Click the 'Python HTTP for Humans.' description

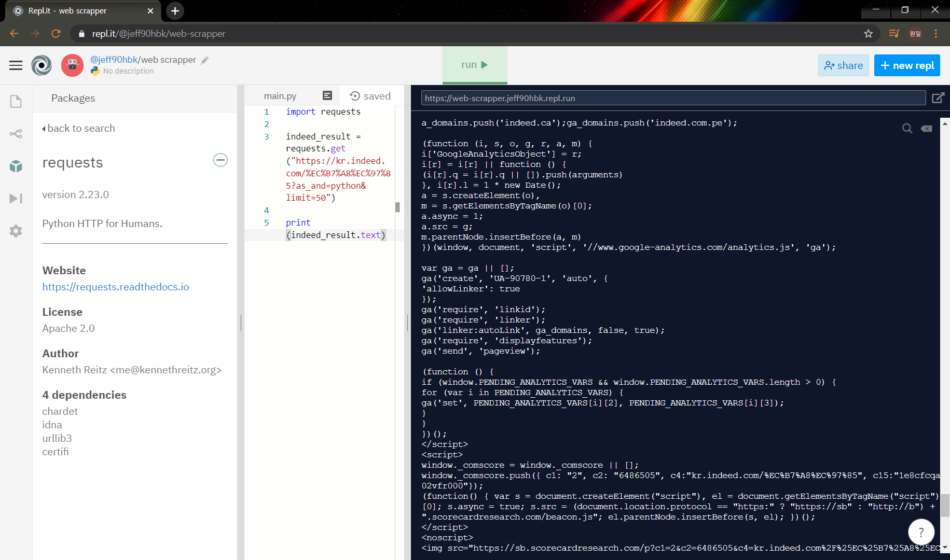click(102, 223)
